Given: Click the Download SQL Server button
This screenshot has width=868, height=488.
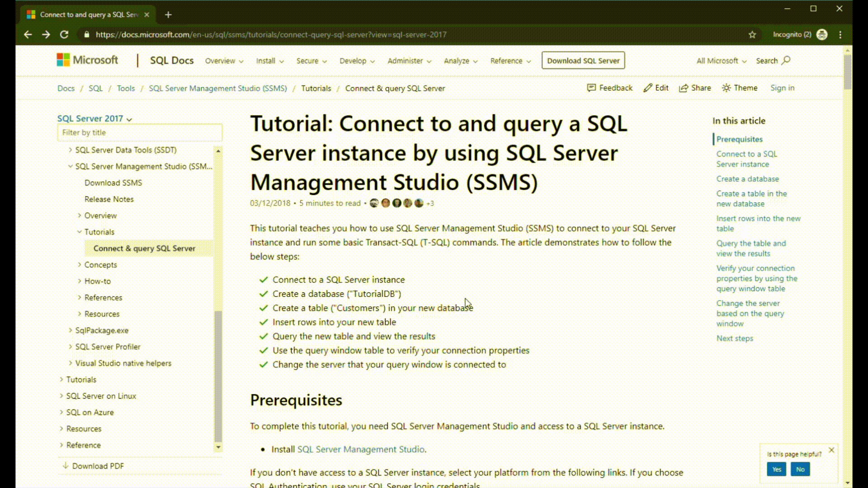Looking at the screenshot, I should (583, 60).
